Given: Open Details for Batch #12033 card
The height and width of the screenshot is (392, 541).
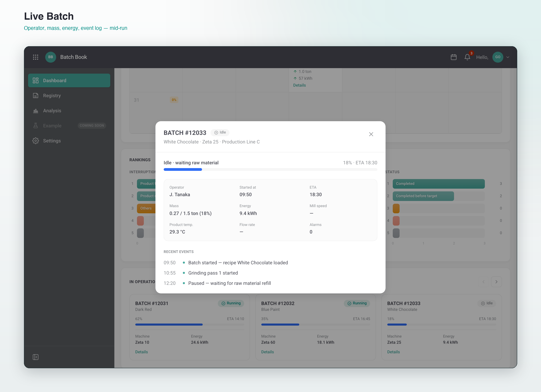Looking at the screenshot, I should (x=393, y=352).
